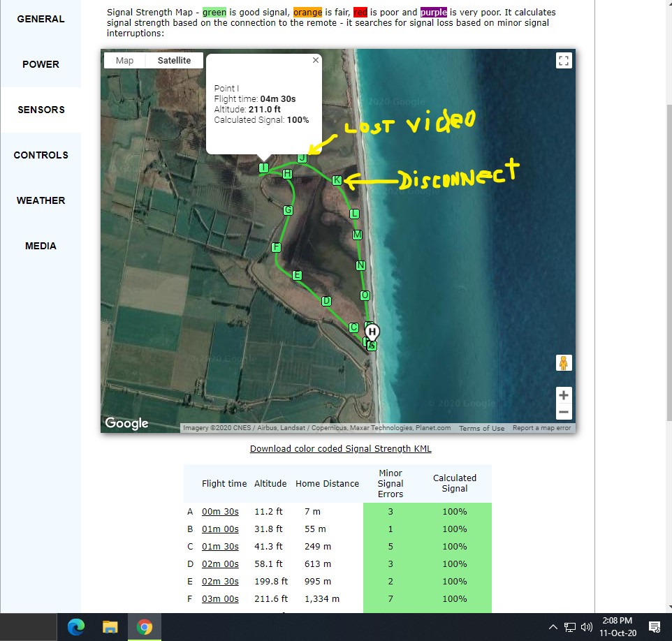Click home distance 613 m cell
The height and width of the screenshot is (641, 672).
tap(318, 564)
